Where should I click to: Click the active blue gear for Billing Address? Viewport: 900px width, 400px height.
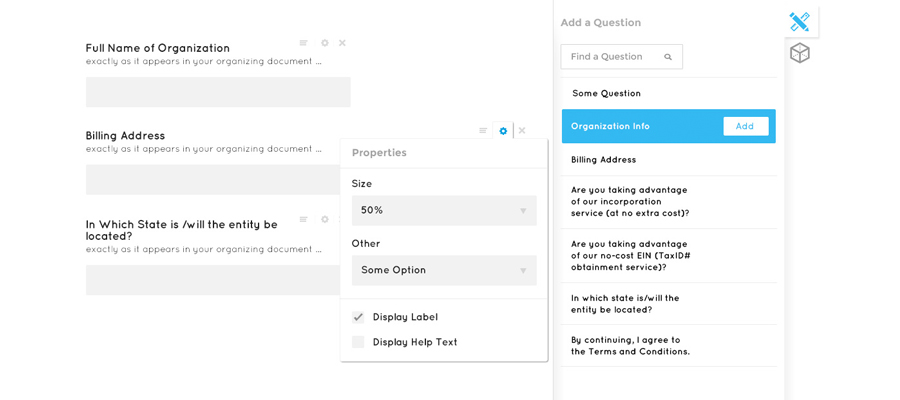tap(503, 131)
